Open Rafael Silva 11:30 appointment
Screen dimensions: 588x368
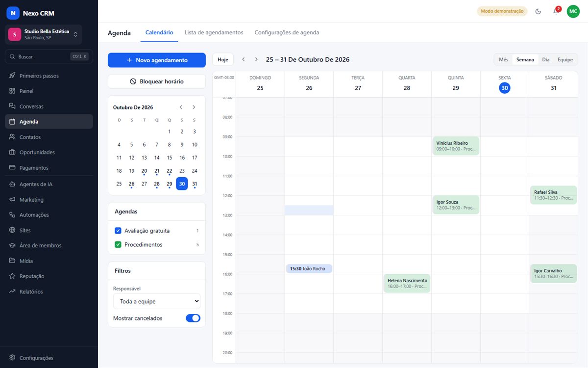(553, 195)
